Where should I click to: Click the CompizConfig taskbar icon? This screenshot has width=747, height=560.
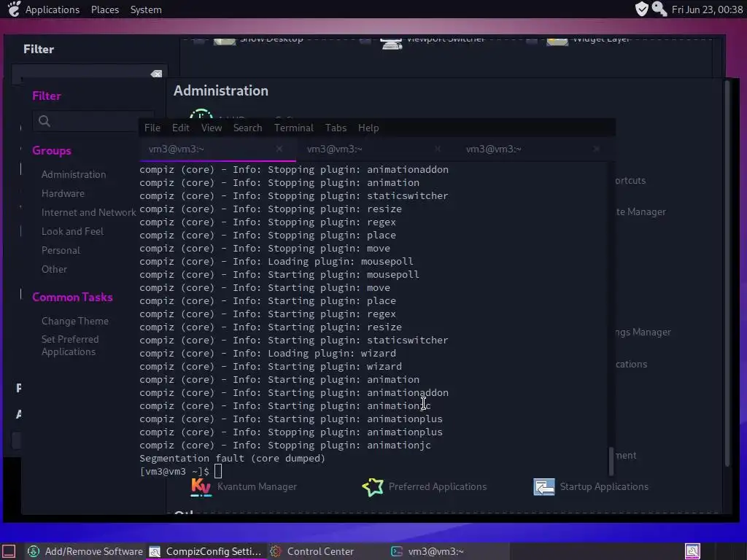[155, 551]
